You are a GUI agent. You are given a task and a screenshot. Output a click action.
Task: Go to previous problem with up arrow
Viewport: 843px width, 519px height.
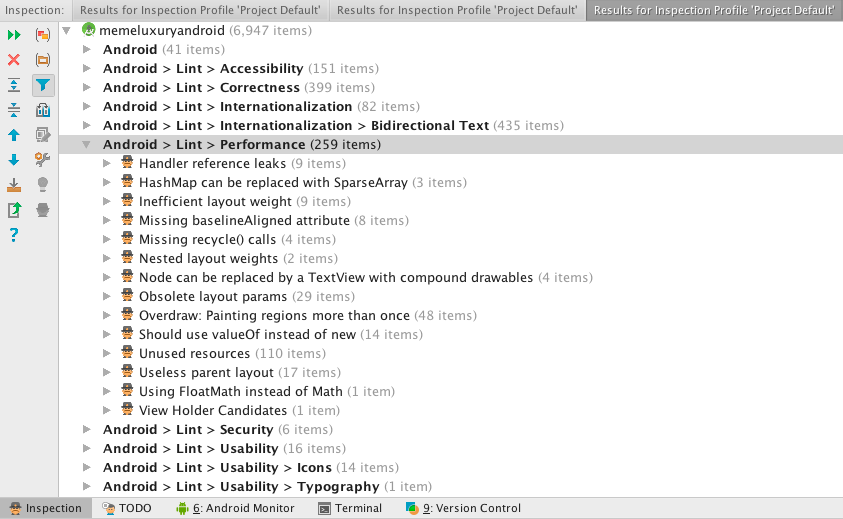(14, 135)
